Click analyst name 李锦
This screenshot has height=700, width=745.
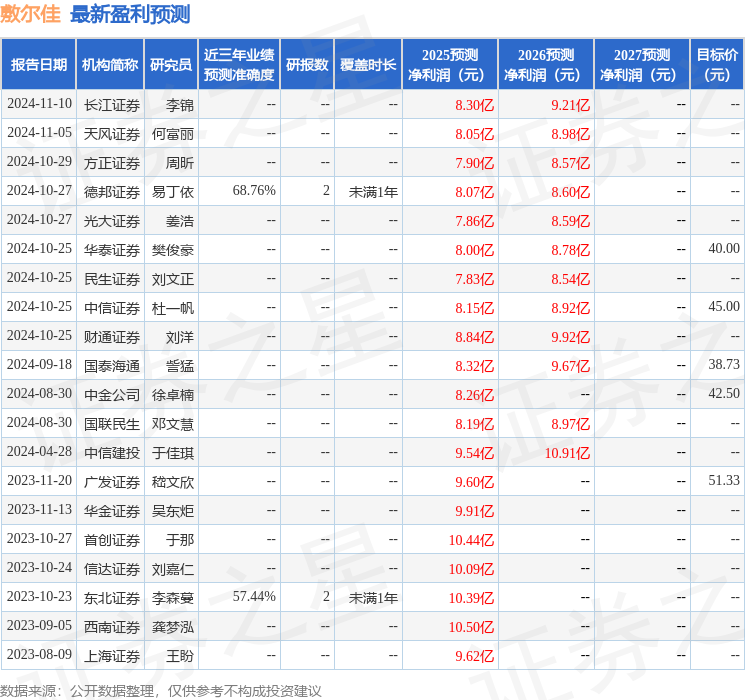(x=180, y=105)
